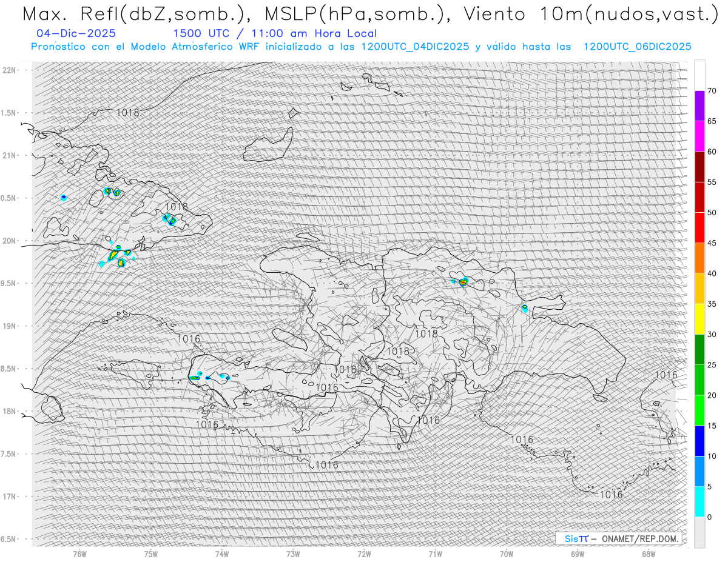
Task: Click the '76W' longitude label
Action: click(79, 554)
